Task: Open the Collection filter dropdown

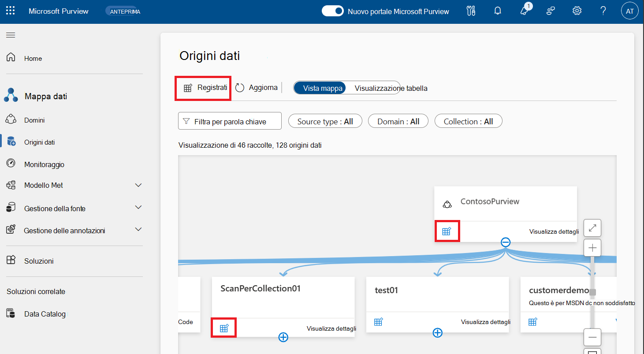Action: click(468, 121)
